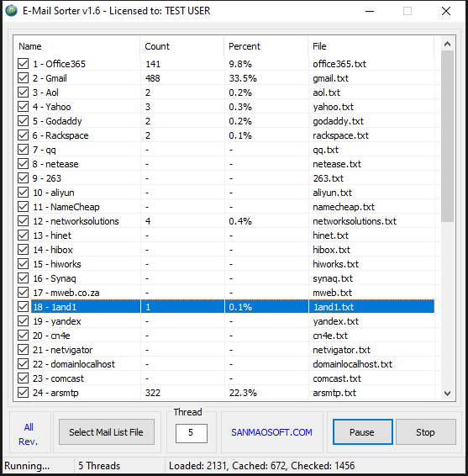This screenshot has width=468, height=476.
Task: Click the E-Mail Sorter app icon in title bar
Action: click(12, 11)
